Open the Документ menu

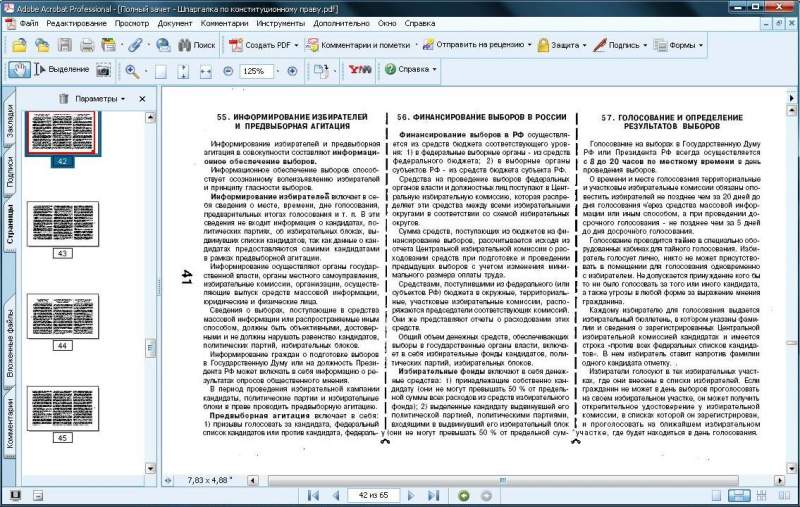pyautogui.click(x=175, y=23)
